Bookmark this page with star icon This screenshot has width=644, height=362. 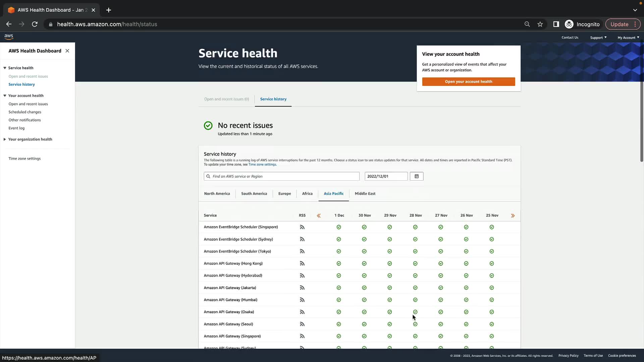pyautogui.click(x=540, y=24)
